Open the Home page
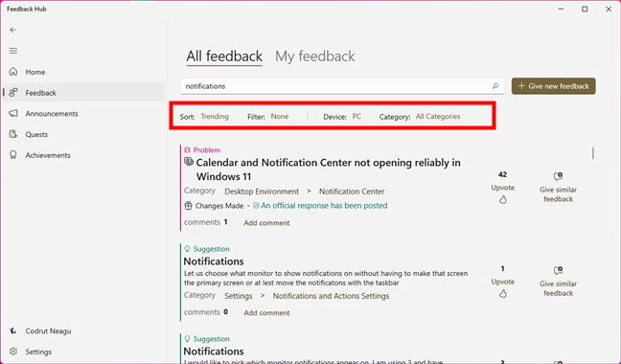621x364 pixels. coord(83,72)
